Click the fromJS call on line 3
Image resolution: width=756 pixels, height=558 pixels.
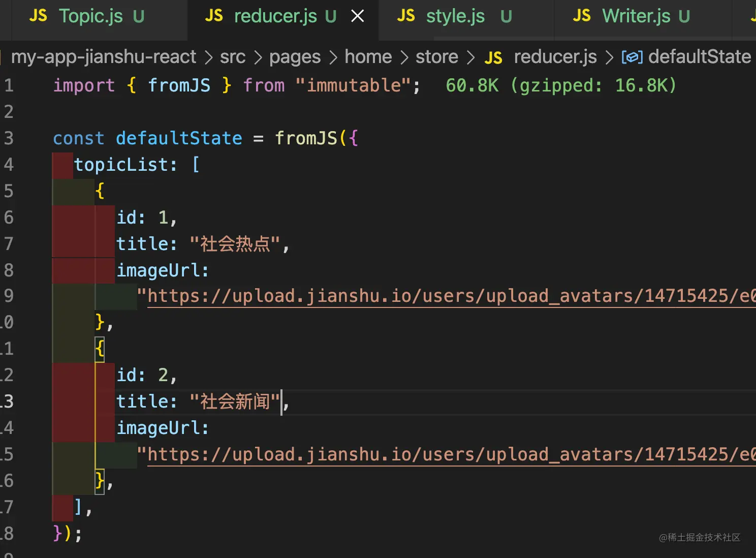pyautogui.click(x=306, y=138)
